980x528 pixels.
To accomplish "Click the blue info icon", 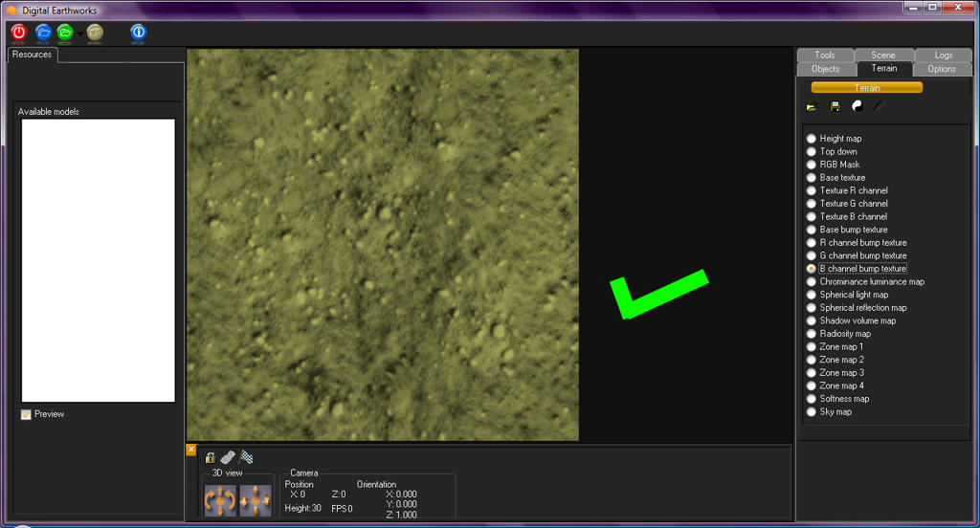I will point(138,32).
